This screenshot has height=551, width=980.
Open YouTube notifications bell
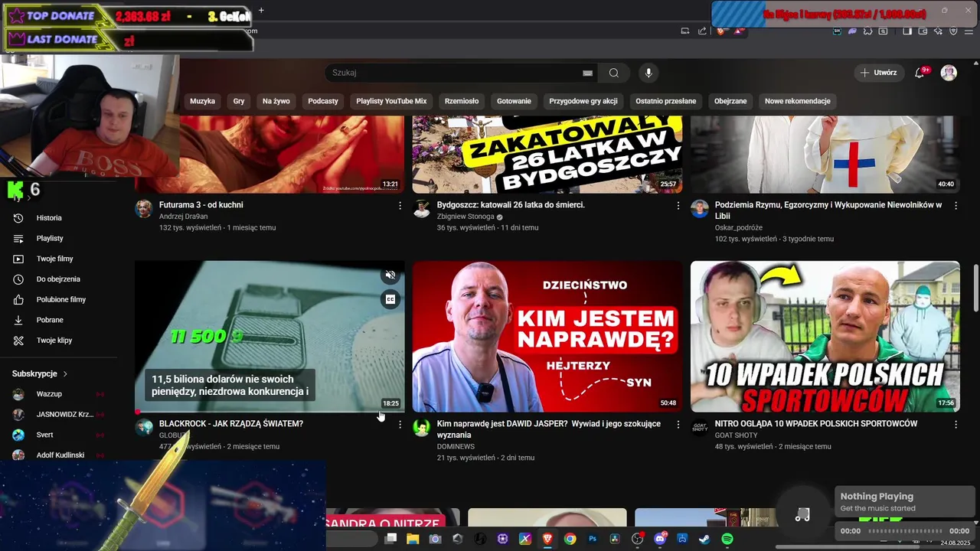pos(920,73)
